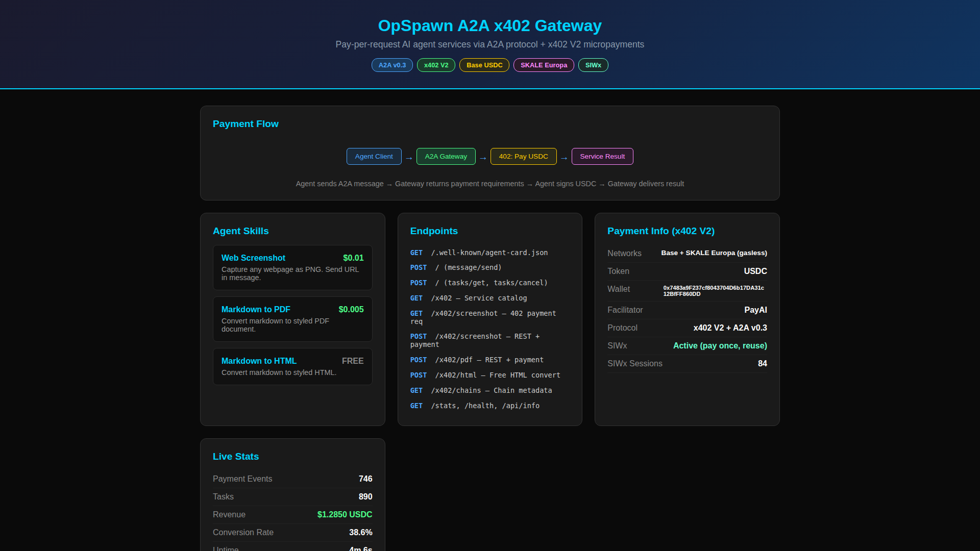Click the Payment Info (x402 V2) heading
This screenshot has height=551, width=980.
pyautogui.click(x=661, y=231)
